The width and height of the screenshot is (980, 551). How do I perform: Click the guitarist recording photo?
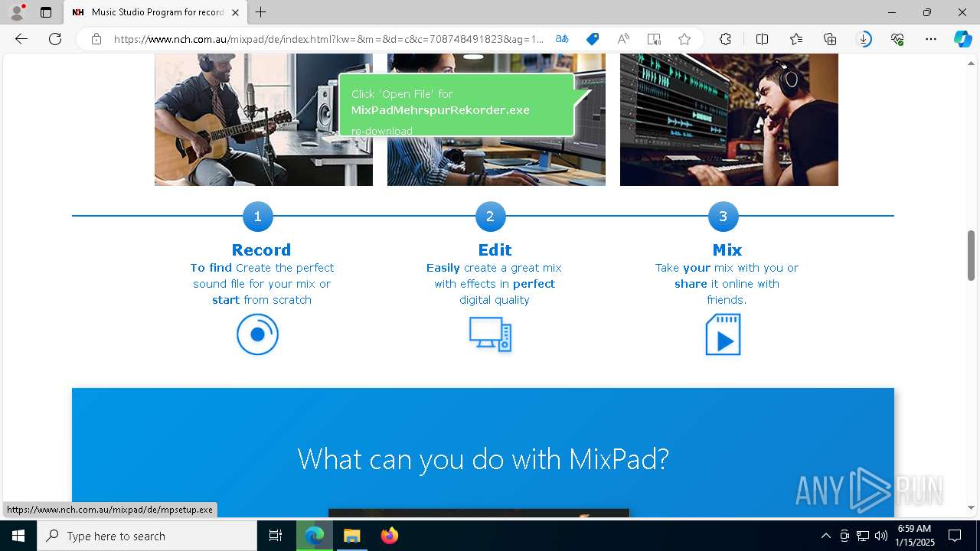click(263, 119)
